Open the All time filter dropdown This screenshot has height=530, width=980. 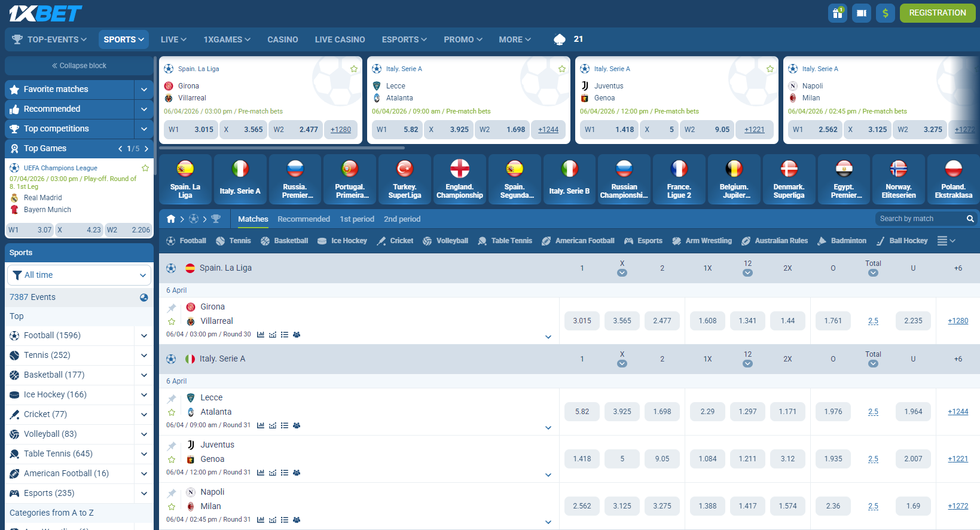(x=79, y=275)
